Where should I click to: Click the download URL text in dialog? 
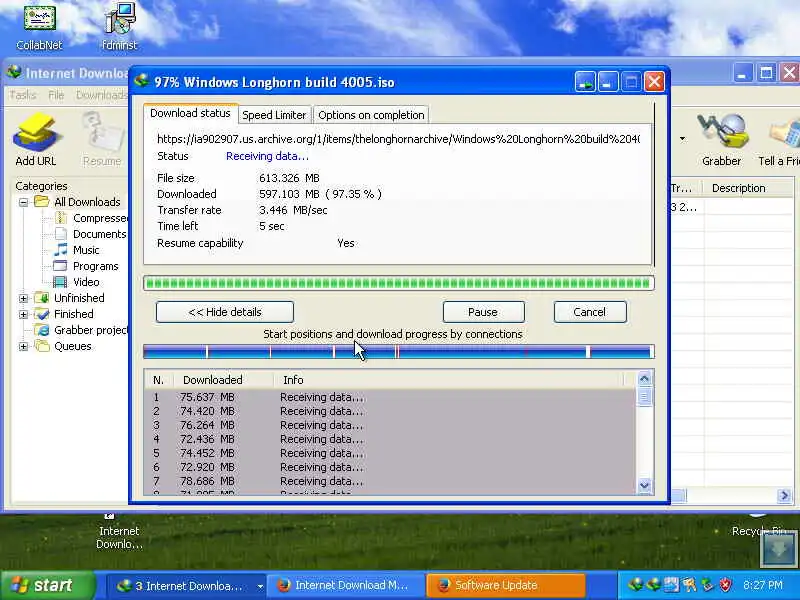(x=398, y=139)
